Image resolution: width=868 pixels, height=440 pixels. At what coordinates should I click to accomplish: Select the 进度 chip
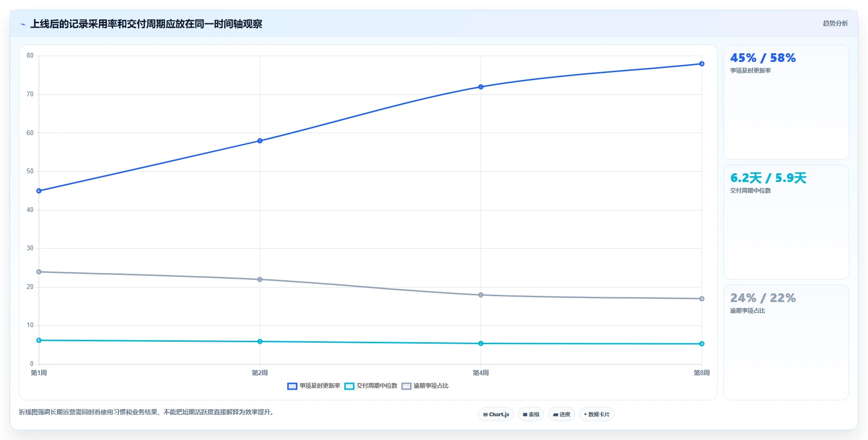[x=561, y=414]
